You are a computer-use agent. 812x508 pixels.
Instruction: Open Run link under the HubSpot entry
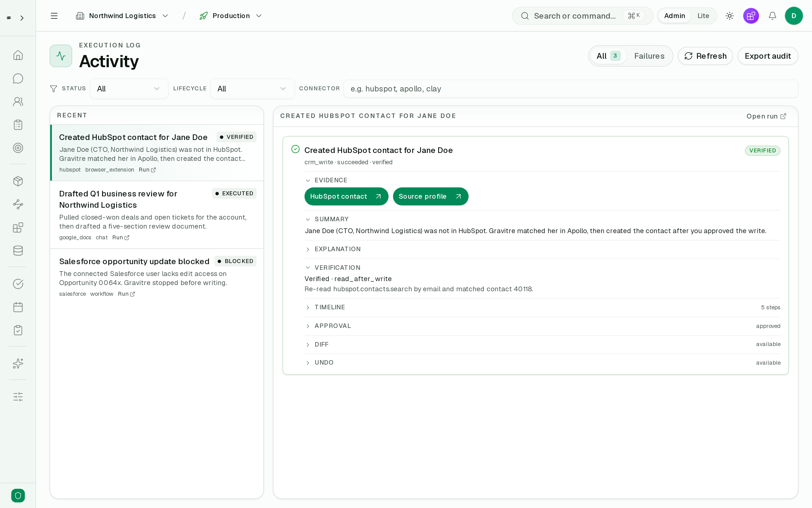coord(147,170)
